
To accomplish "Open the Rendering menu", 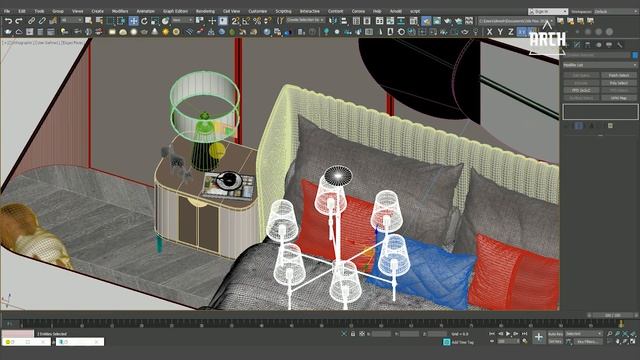I will [205, 11].
